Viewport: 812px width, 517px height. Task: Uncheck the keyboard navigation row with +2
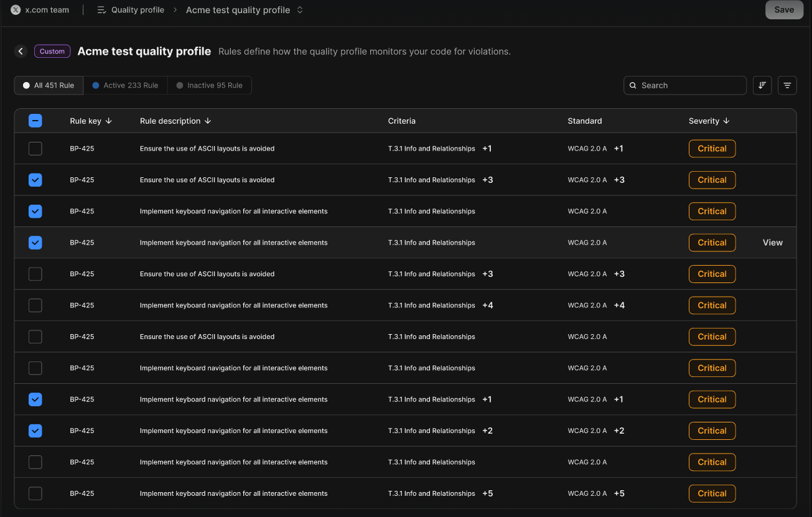[35, 431]
